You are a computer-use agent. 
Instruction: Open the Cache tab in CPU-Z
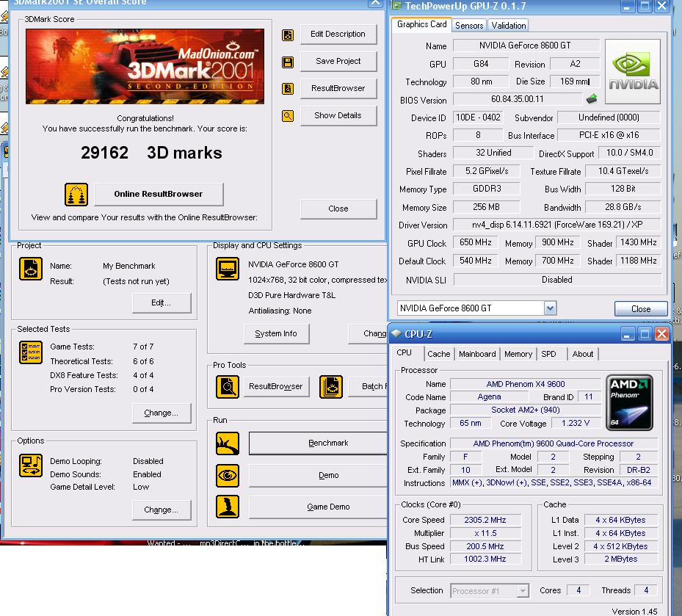438,354
